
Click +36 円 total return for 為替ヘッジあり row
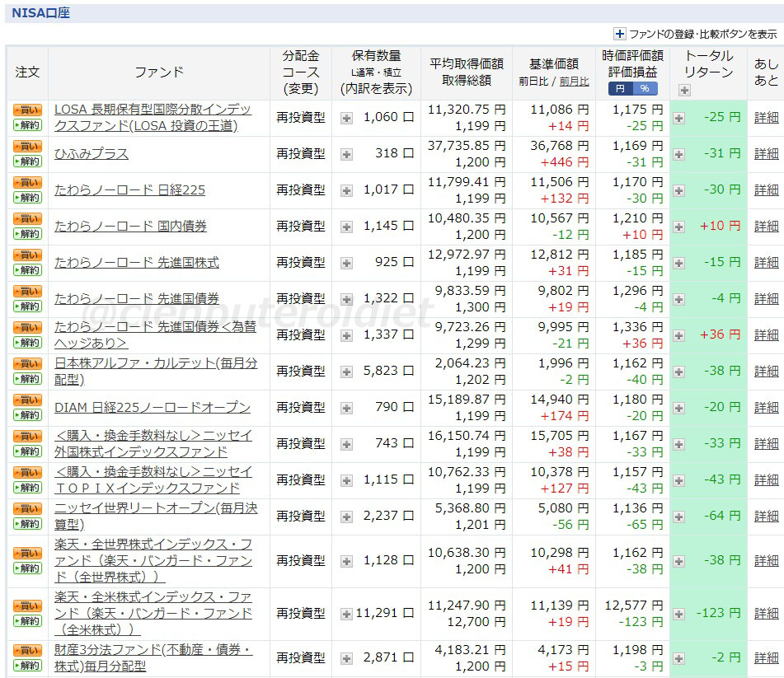pyautogui.click(x=720, y=334)
